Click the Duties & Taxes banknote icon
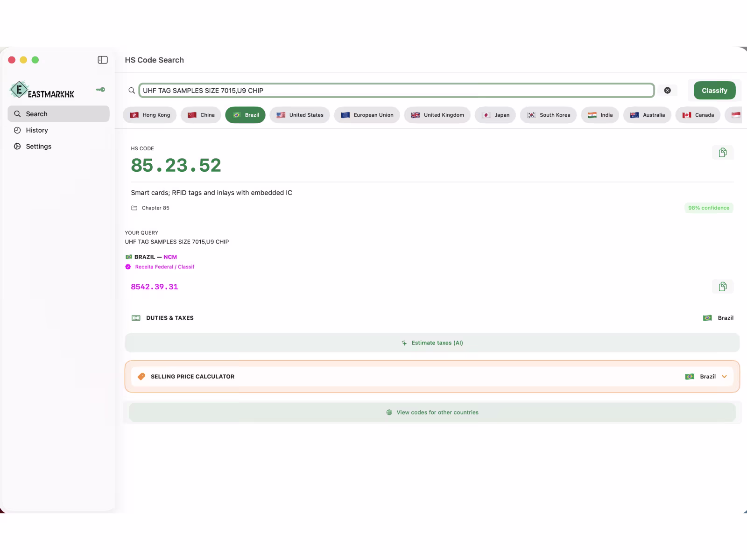Viewport: 747px width, 560px height. tap(136, 318)
